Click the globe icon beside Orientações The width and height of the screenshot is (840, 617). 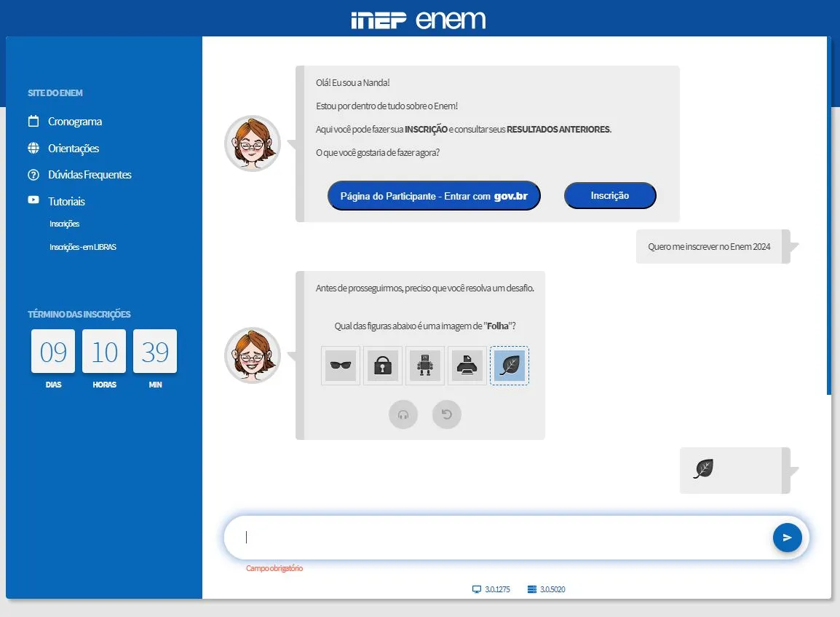pos(33,148)
